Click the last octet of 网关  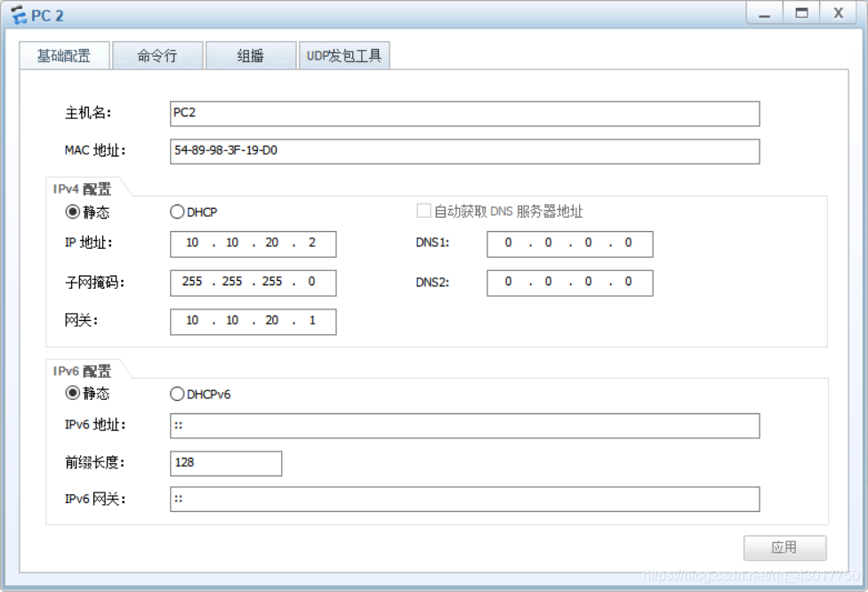(x=312, y=320)
